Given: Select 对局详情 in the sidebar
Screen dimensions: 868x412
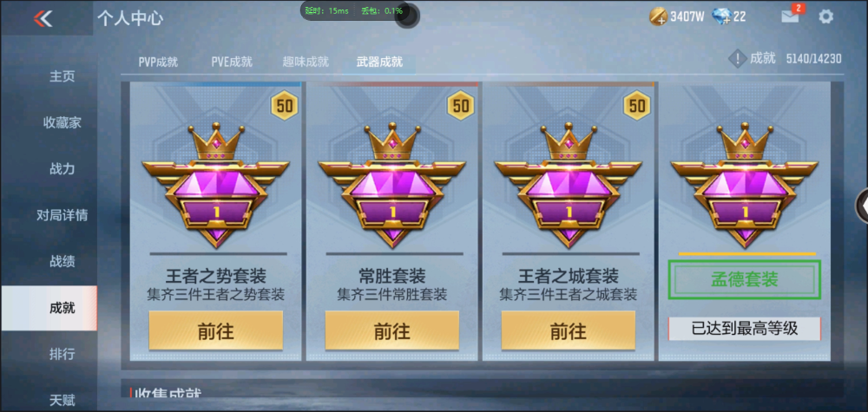Looking at the screenshot, I should click(x=62, y=215).
